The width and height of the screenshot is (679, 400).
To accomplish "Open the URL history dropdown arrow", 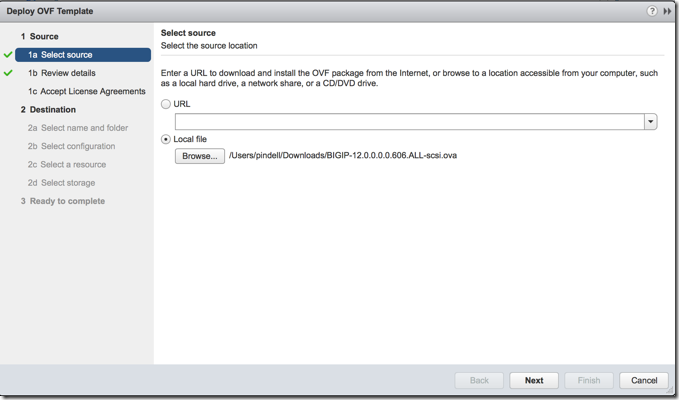I will [650, 121].
